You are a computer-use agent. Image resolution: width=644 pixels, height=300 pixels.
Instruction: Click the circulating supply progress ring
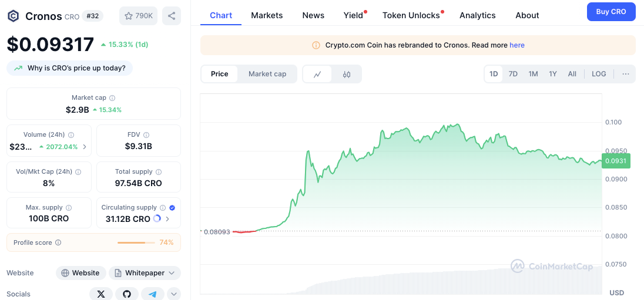tap(157, 219)
